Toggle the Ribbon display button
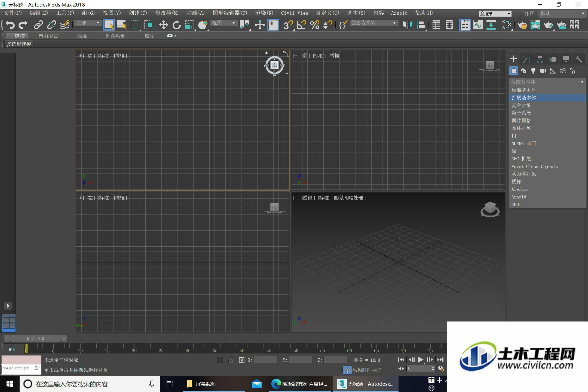 (465, 25)
